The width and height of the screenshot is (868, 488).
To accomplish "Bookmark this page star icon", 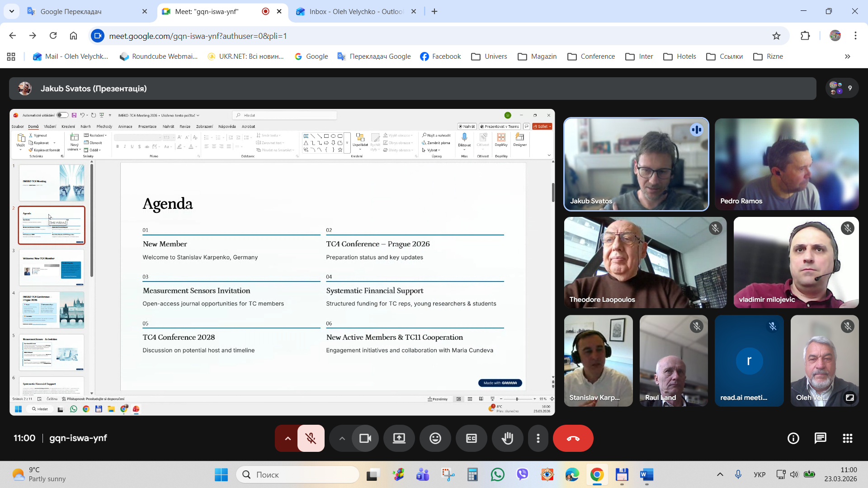I will click(776, 36).
